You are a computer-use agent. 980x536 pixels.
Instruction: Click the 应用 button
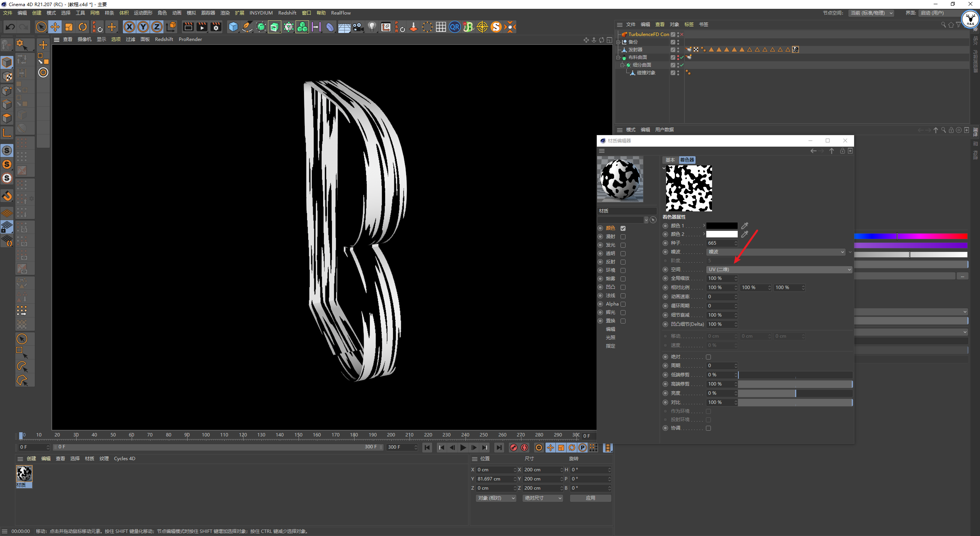pos(590,498)
